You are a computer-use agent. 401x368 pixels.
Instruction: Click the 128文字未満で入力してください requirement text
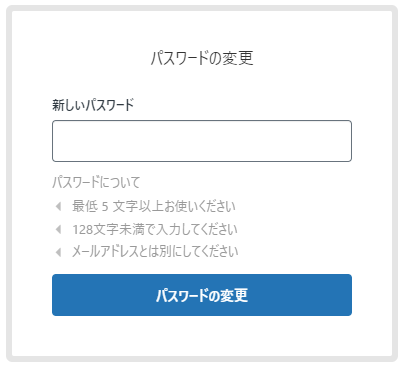(x=155, y=229)
